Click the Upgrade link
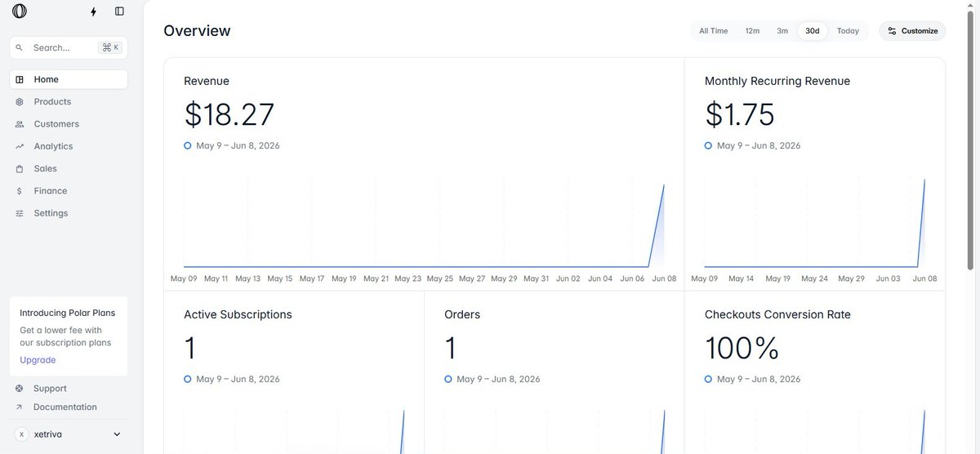 click(x=38, y=360)
